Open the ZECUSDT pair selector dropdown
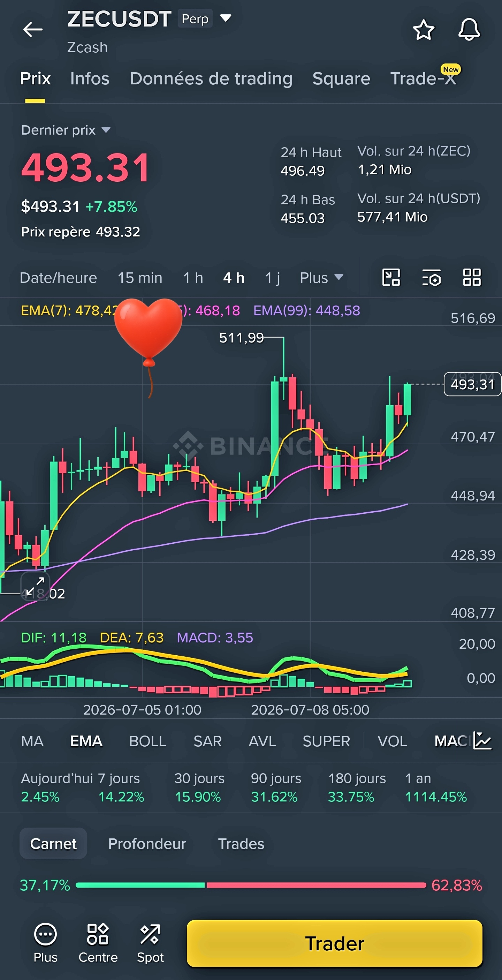The height and width of the screenshot is (980, 502). click(226, 18)
